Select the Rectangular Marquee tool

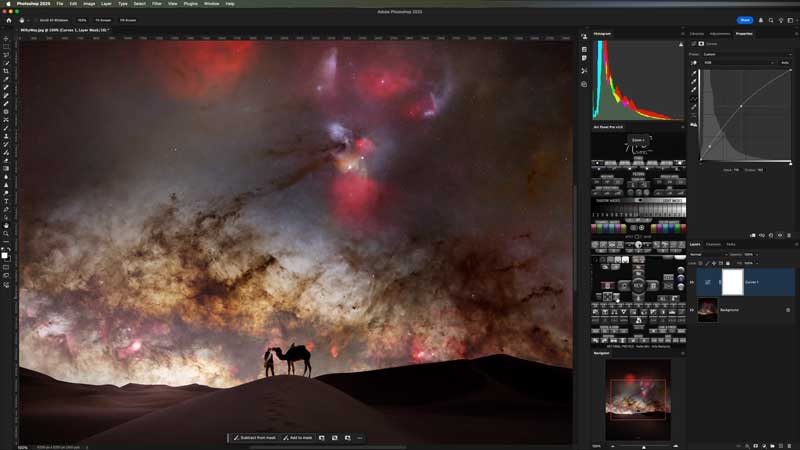[x=6, y=45]
